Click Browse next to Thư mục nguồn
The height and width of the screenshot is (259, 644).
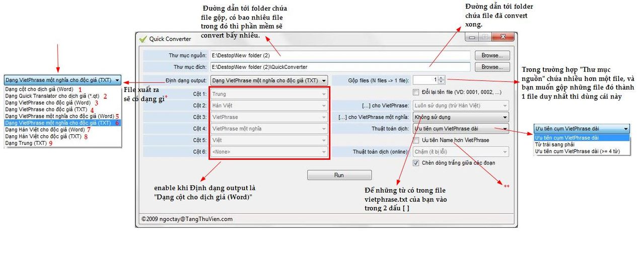pos(490,55)
